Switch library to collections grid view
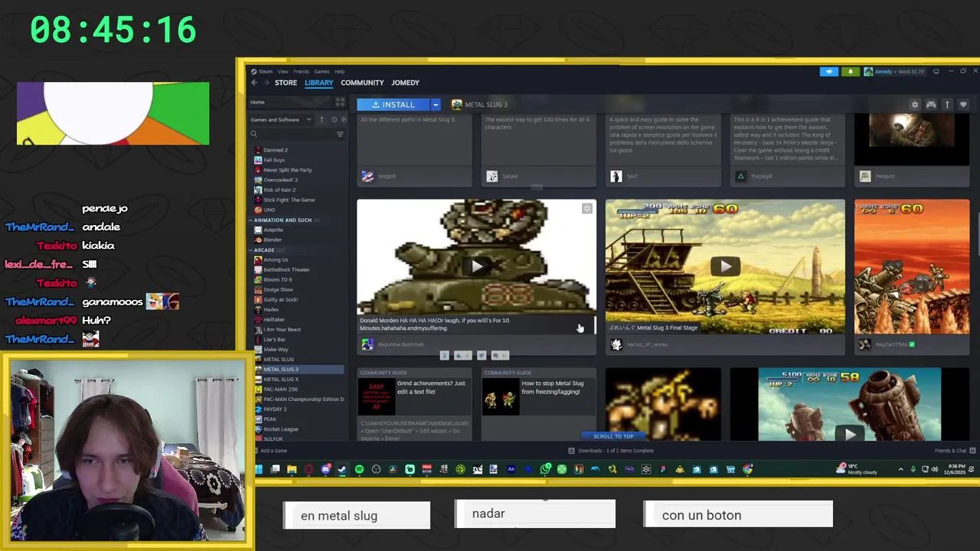This screenshot has height=551, width=980. tap(340, 103)
